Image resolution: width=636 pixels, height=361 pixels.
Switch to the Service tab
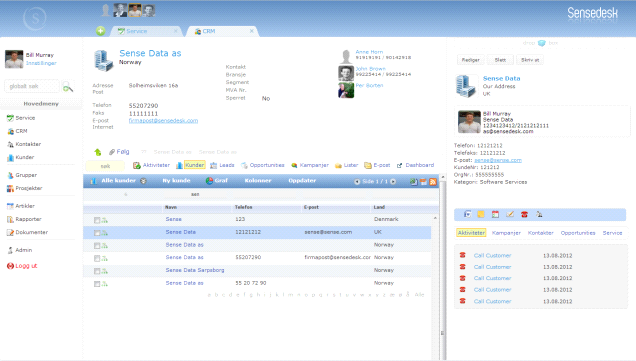tap(137, 31)
